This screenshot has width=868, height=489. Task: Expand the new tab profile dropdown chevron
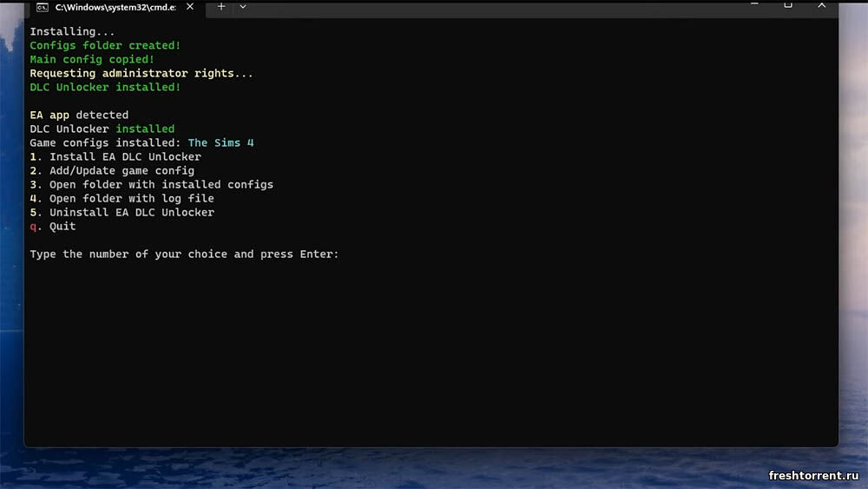click(x=243, y=7)
